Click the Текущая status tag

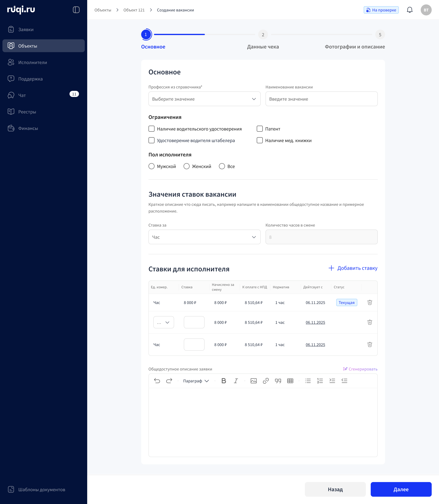click(x=346, y=302)
